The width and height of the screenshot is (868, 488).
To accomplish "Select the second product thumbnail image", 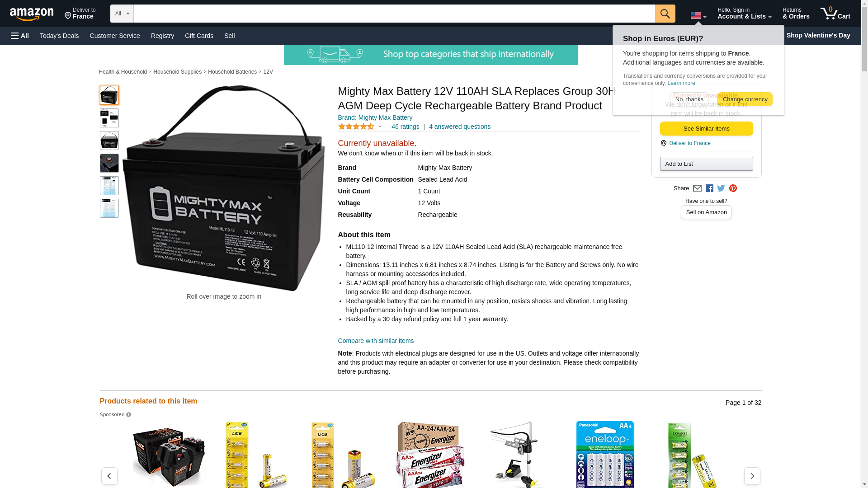I will pos(109,118).
